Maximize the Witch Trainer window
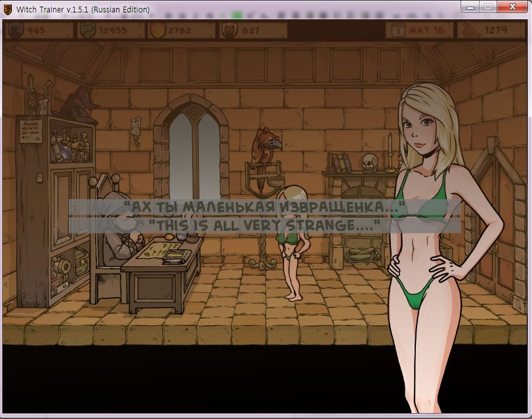 click(x=488, y=7)
